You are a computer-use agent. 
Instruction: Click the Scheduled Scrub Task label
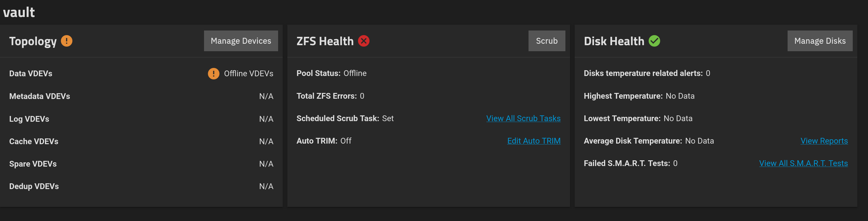click(338, 118)
